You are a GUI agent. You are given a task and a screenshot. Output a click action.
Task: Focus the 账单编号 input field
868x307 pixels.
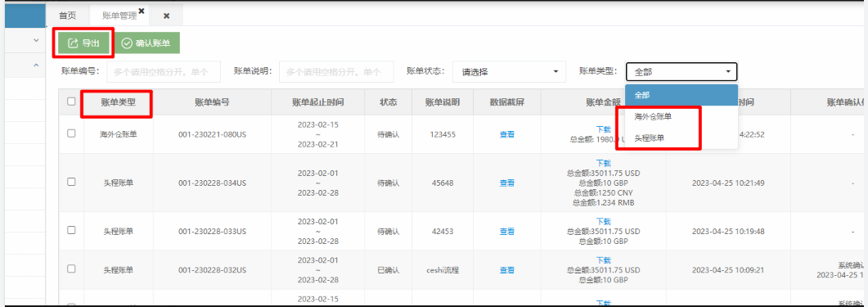click(163, 71)
